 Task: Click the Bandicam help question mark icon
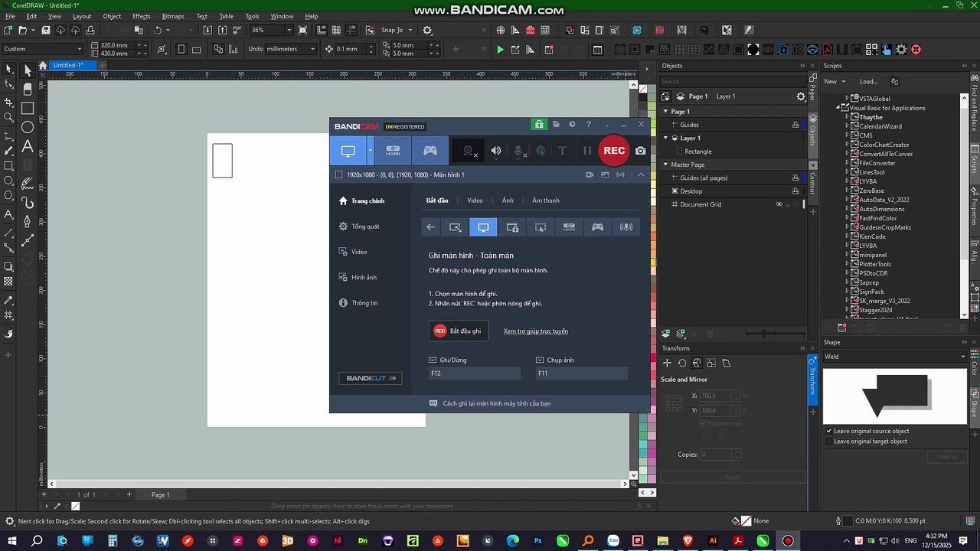(x=589, y=125)
